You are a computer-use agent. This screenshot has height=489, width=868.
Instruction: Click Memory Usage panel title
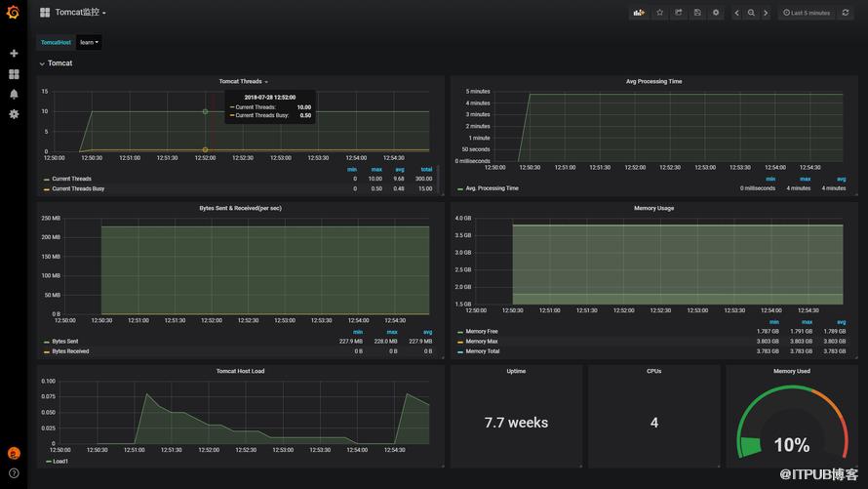[653, 208]
